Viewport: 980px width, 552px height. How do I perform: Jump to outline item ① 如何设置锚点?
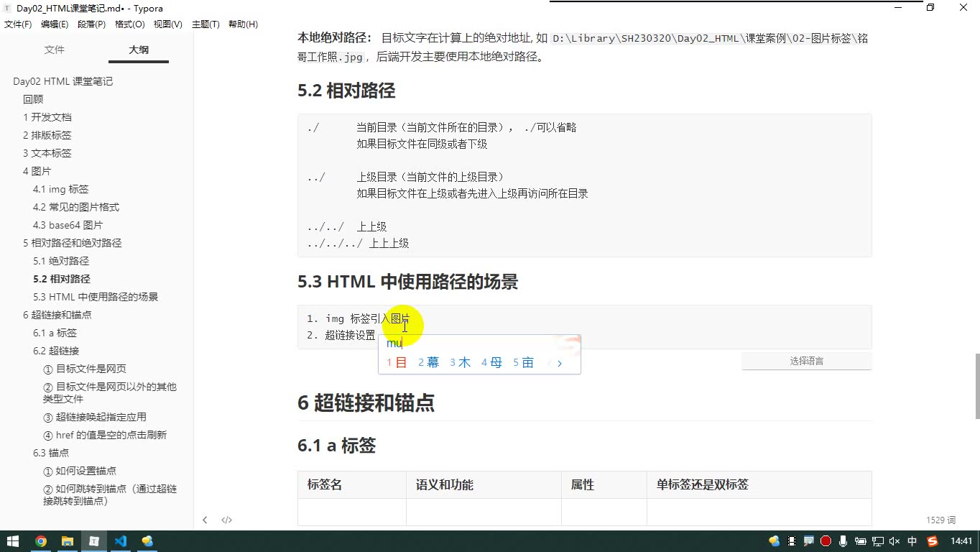click(80, 471)
